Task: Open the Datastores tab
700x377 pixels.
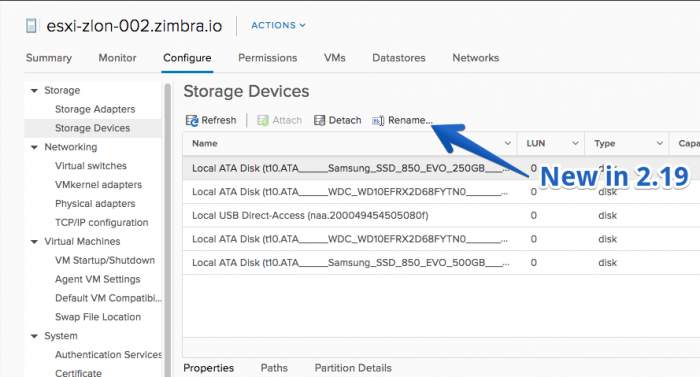Action: [399, 58]
